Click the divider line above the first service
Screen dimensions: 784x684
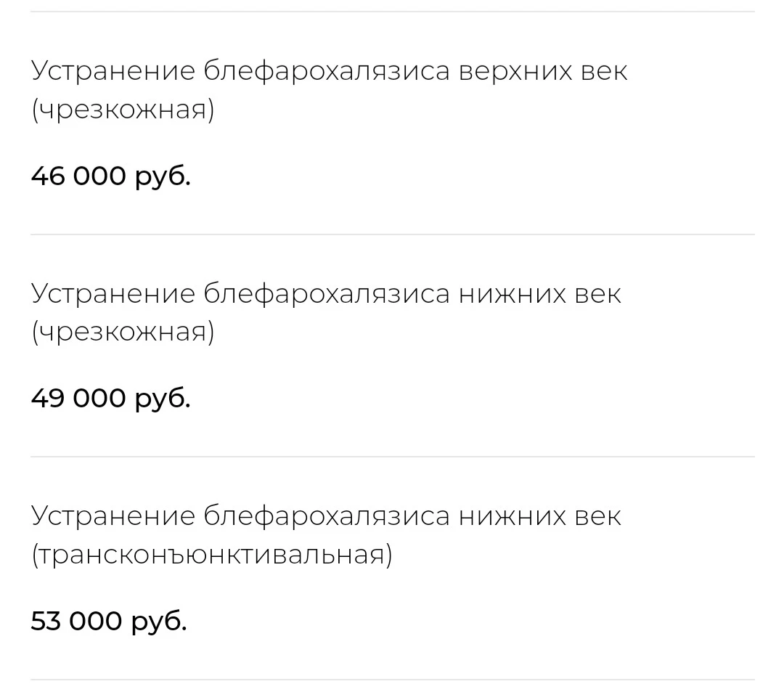click(x=392, y=12)
